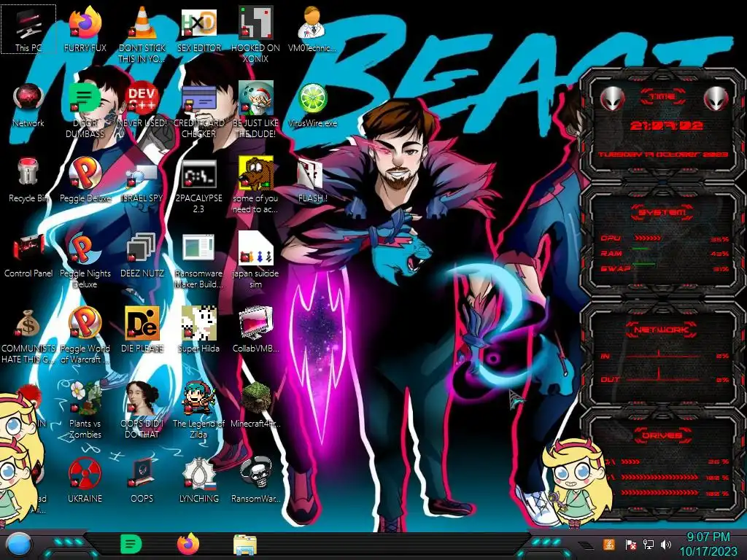Viewport: 747px width, 560px height.
Task: Click the DRIVES header on the widget
Action: pos(662,435)
